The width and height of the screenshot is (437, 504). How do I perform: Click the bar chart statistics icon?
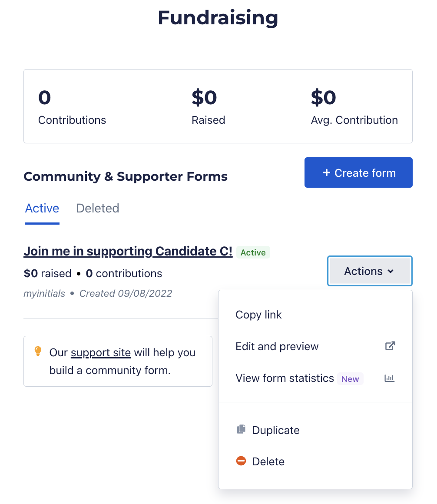pyautogui.click(x=390, y=378)
